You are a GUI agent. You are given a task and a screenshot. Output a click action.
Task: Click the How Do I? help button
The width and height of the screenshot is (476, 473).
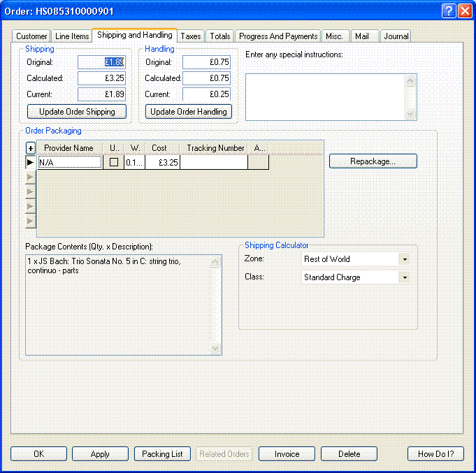435,454
